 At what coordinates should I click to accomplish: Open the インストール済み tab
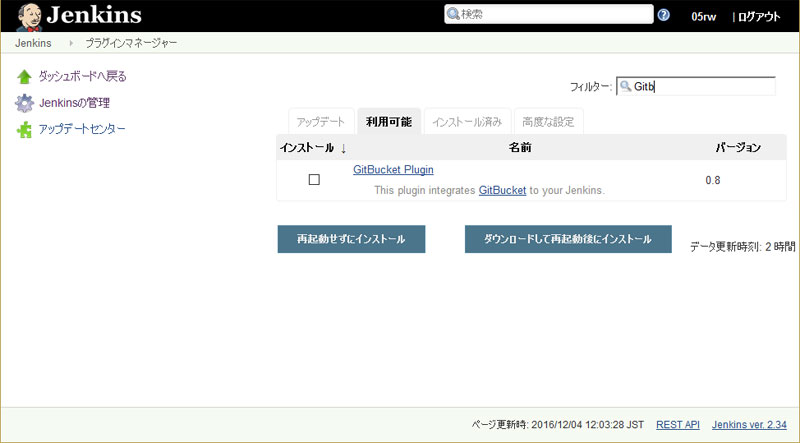coord(467,121)
